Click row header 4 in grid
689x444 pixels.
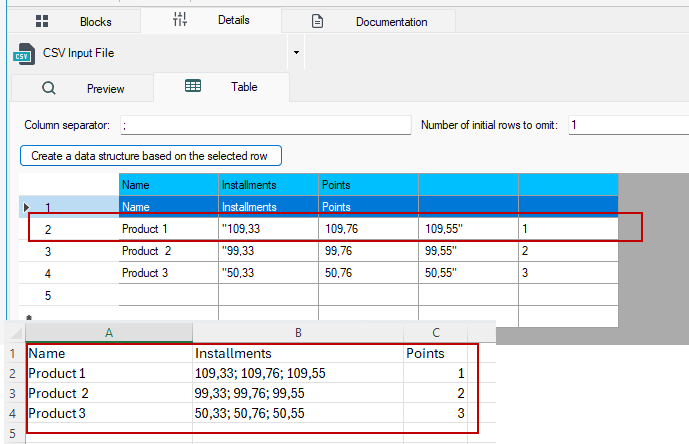[x=69, y=273]
